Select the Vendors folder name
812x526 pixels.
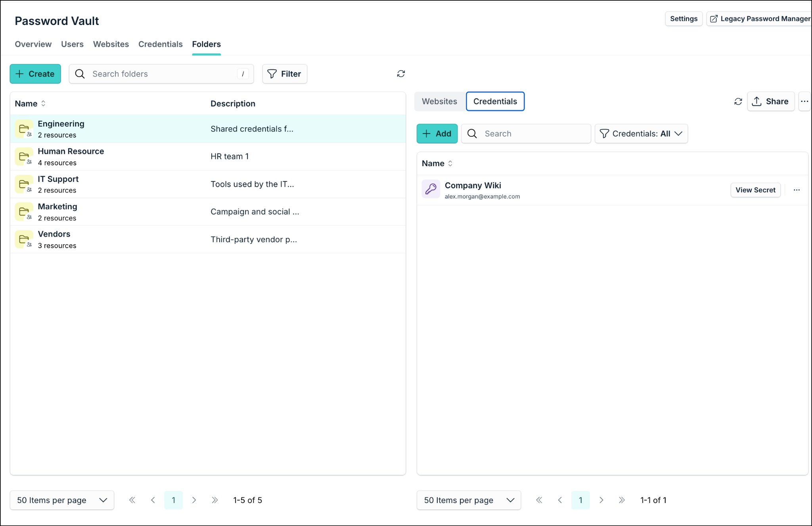pos(54,234)
